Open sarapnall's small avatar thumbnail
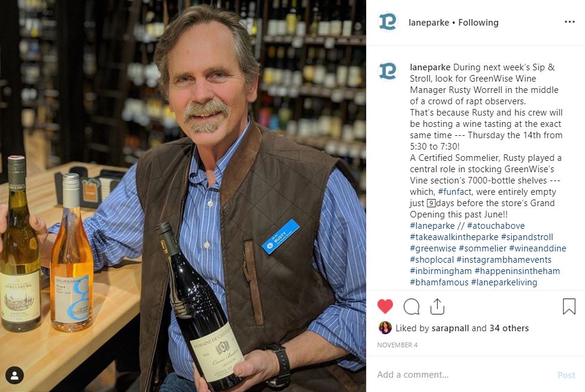 tap(385, 328)
